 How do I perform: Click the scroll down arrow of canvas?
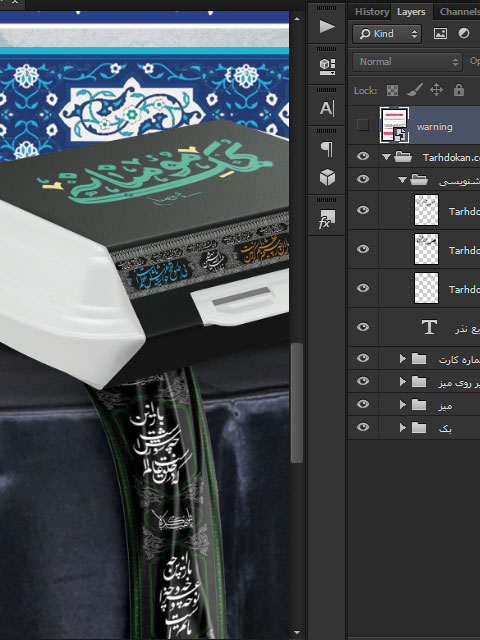click(x=297, y=632)
